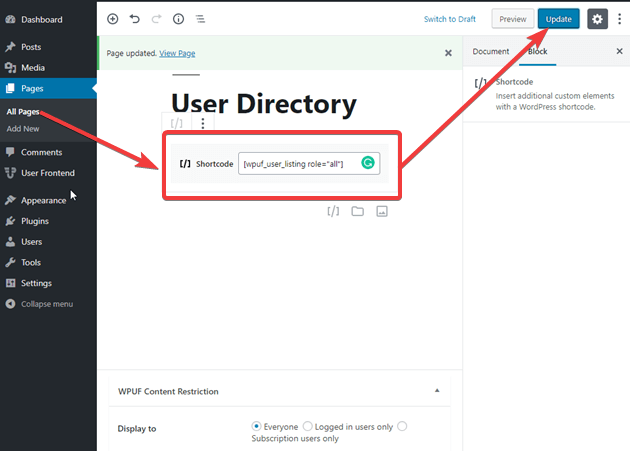
Task: Click Switch to Draft
Action: point(450,19)
